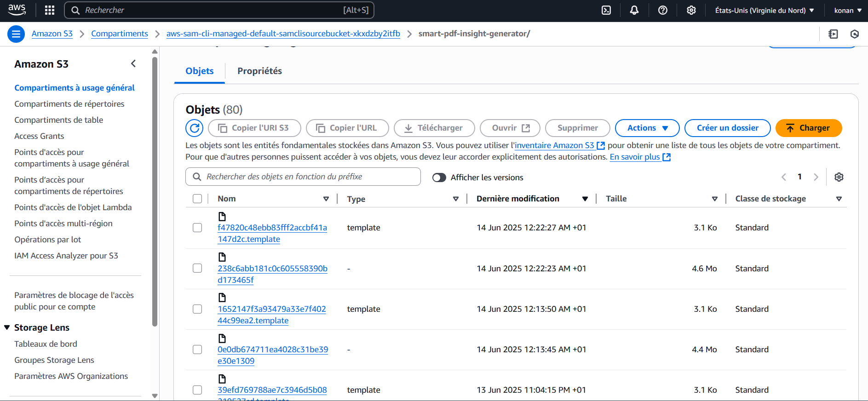Click file icon above 1652147f3a93479a33e7f402
This screenshot has width=868, height=401.
click(x=222, y=298)
